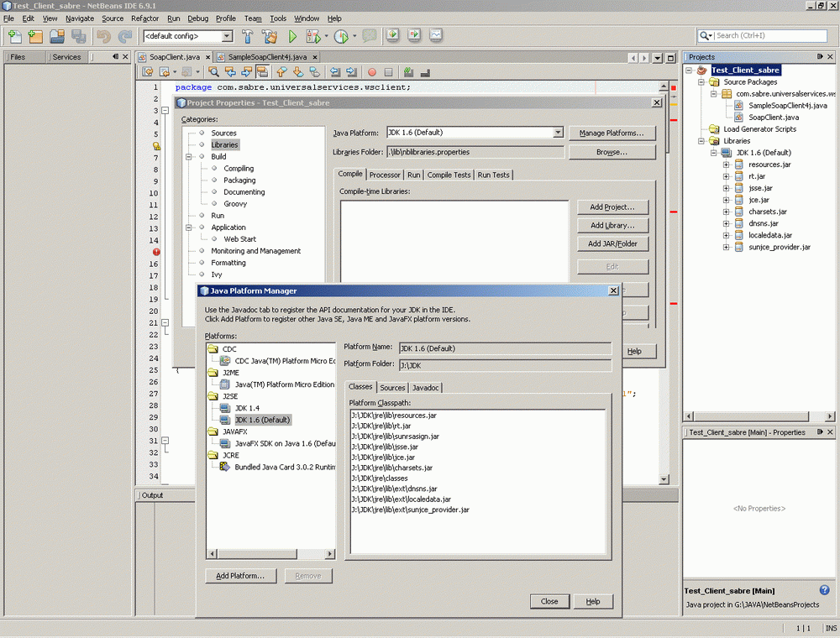The image size is (840, 638).
Task: Select Bundled Java Card 3.0.2 Runtime entry
Action: pos(285,467)
